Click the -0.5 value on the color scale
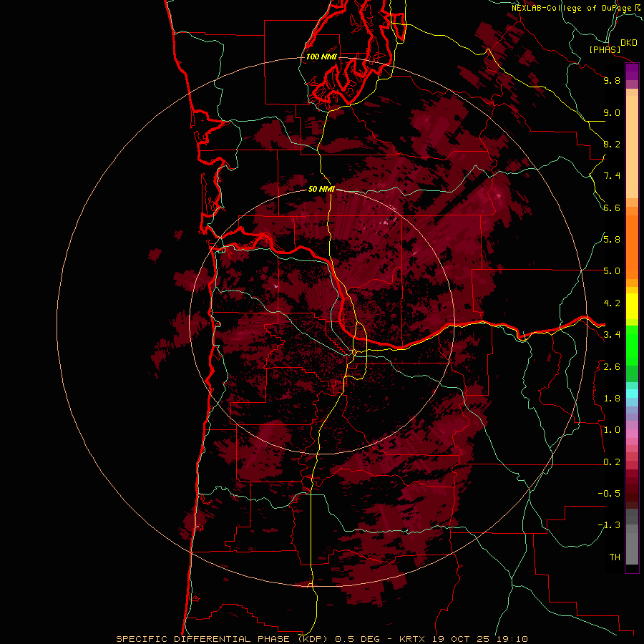644x644 pixels. 609,494
